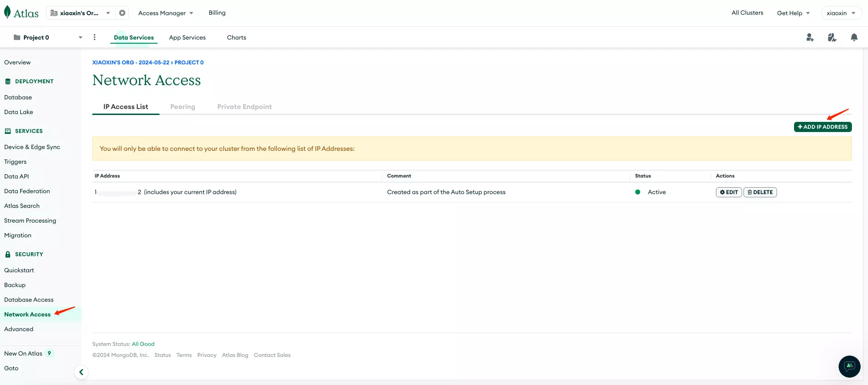Switch to the Charts tab
Screen dimensions: 868x385
click(x=237, y=38)
